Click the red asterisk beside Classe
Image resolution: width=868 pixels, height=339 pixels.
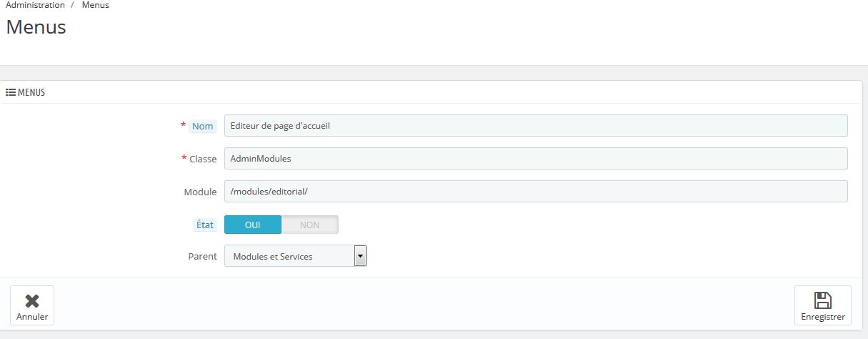click(184, 158)
